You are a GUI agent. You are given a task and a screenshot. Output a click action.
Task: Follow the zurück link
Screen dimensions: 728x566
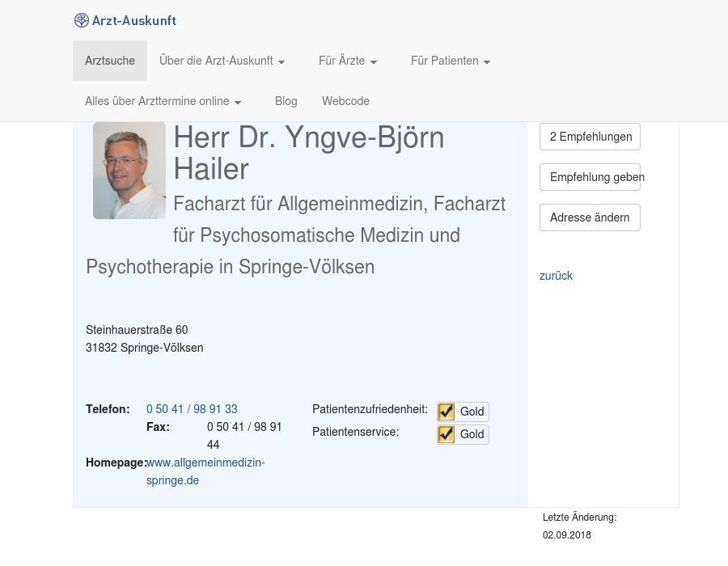[x=556, y=276]
